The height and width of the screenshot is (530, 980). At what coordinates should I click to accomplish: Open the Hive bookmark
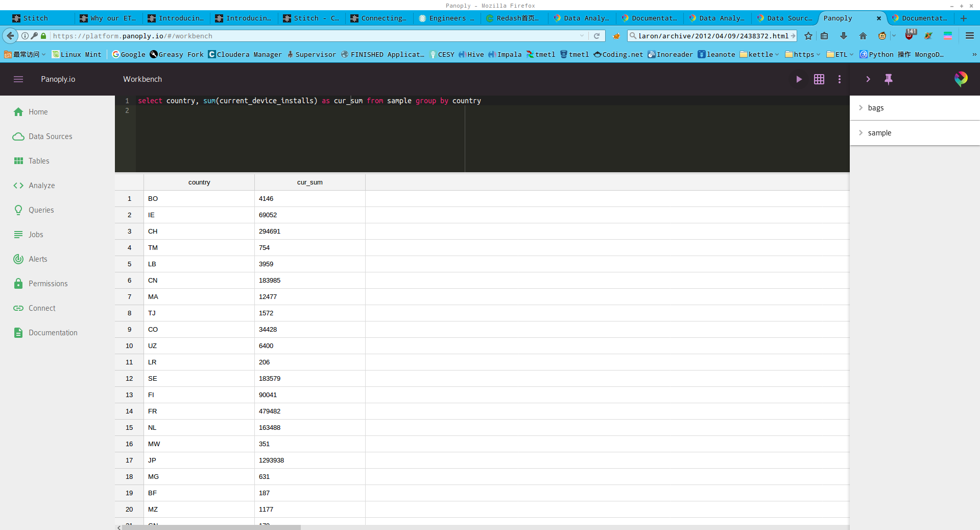pyautogui.click(x=471, y=54)
